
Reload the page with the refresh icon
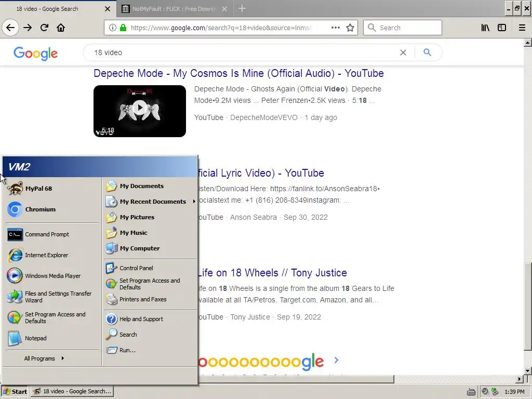point(44,28)
